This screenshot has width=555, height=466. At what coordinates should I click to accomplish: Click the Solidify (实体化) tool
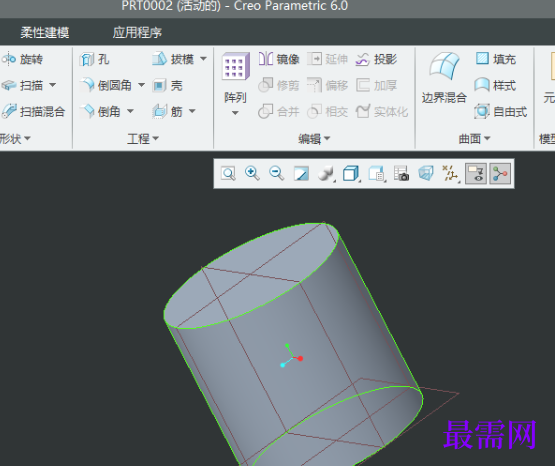pos(382,111)
